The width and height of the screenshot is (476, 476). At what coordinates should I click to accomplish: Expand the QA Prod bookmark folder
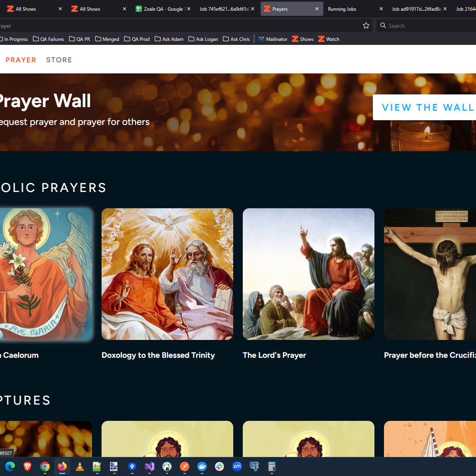pyautogui.click(x=137, y=39)
